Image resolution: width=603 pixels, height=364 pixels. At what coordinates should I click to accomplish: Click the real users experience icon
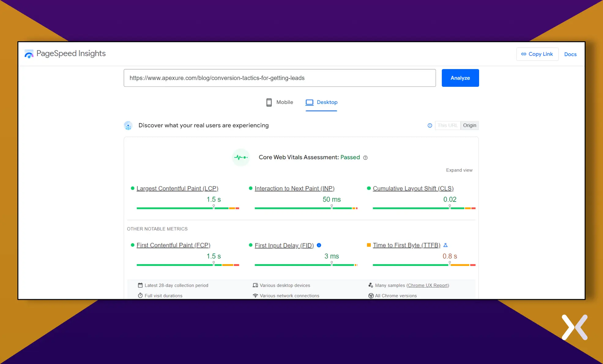[128, 126]
